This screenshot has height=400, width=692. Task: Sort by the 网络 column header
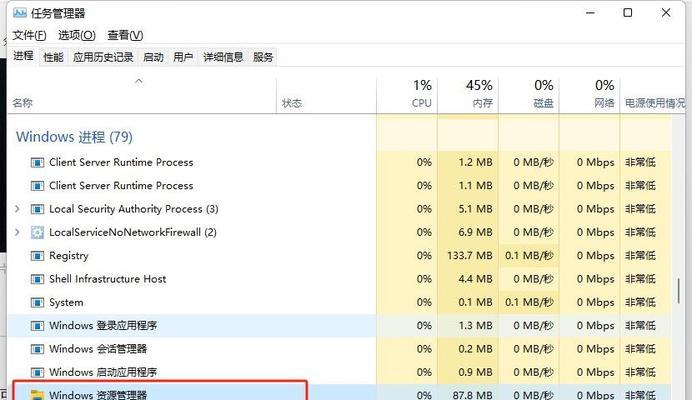604,103
